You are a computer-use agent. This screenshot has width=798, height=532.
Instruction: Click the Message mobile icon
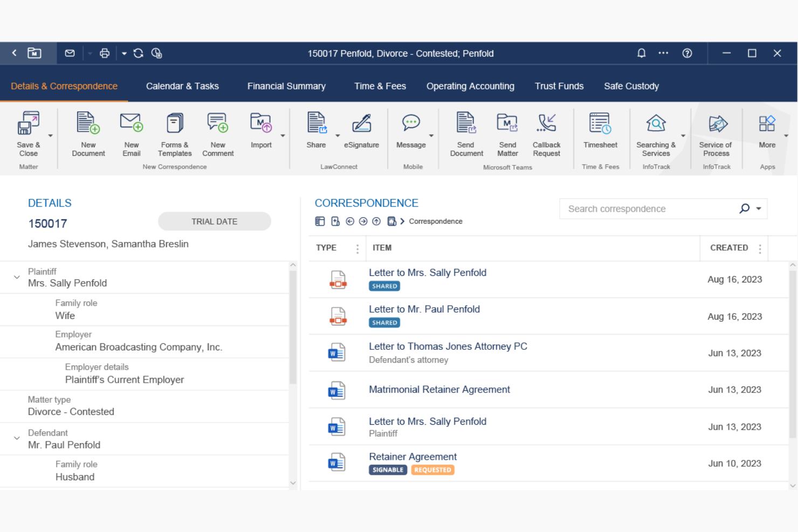click(x=411, y=123)
